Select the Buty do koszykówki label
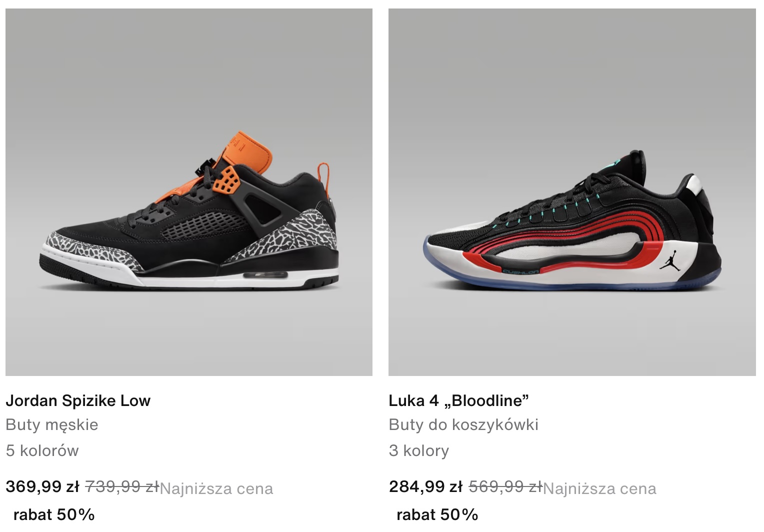The image size is (764, 532). tap(463, 425)
